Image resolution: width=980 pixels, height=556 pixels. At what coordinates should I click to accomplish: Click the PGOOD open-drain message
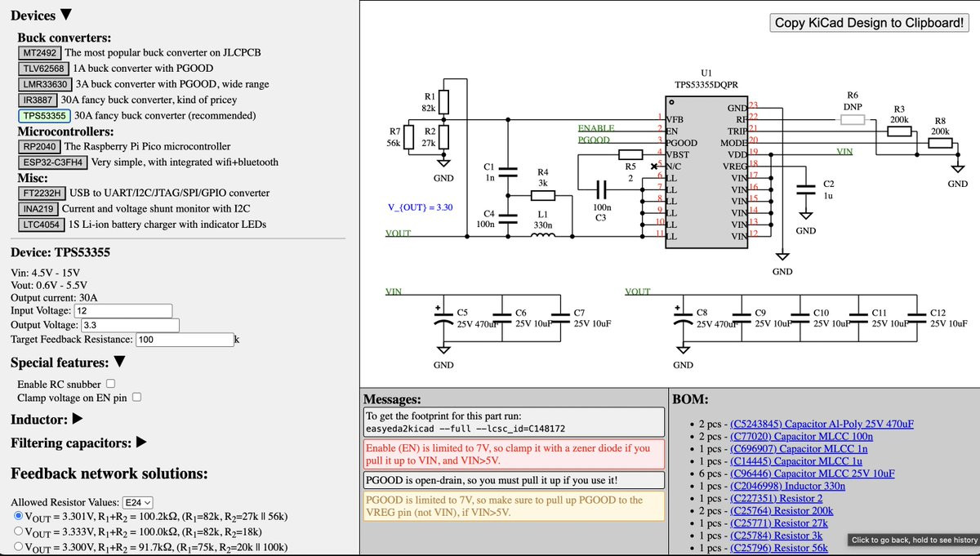514,480
